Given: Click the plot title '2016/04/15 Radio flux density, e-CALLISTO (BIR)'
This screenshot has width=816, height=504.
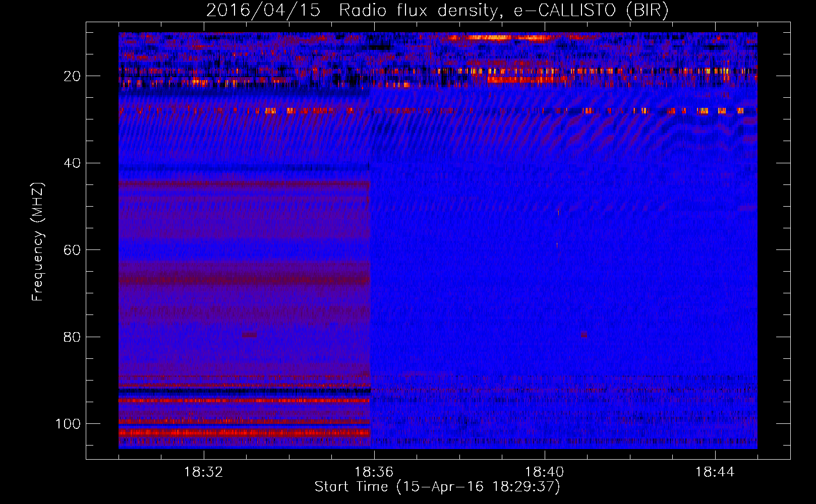Looking at the screenshot, I should [x=437, y=11].
